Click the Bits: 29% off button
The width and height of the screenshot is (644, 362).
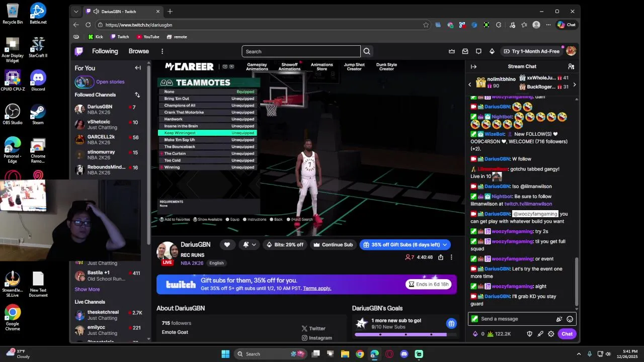(x=285, y=245)
